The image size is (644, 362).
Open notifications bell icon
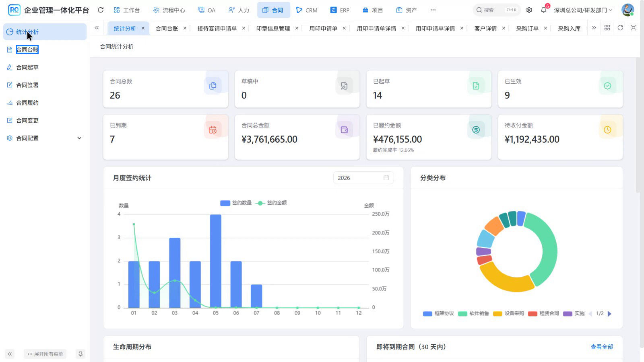[544, 10]
